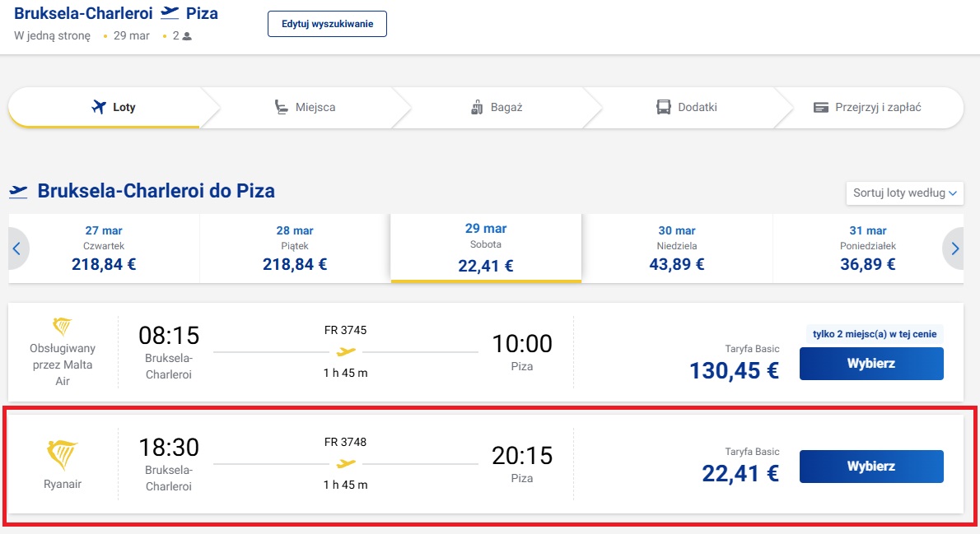Screen dimensions: 980x534
Task: Select the 29 mar Sobota date tab
Action: tap(486, 248)
